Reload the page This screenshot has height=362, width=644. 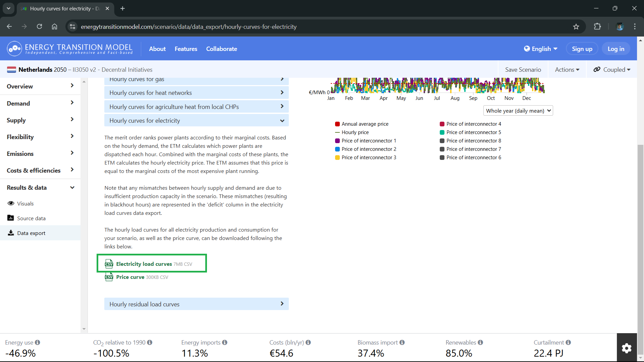point(40,27)
